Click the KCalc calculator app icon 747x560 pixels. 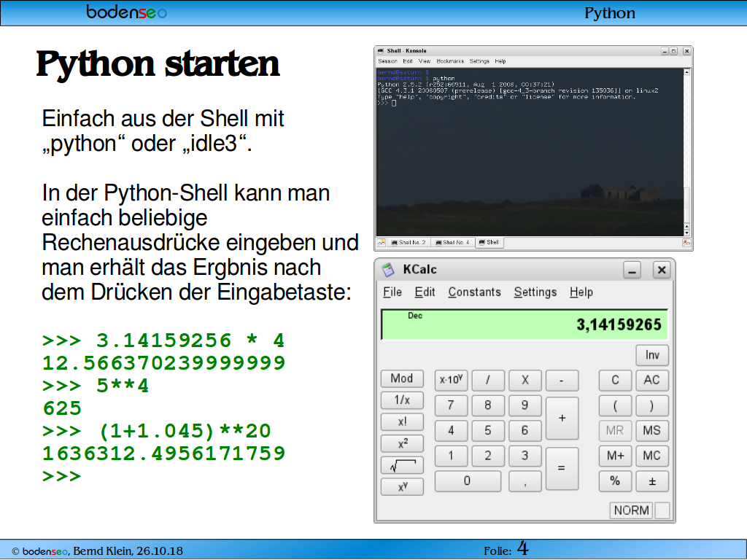click(388, 270)
